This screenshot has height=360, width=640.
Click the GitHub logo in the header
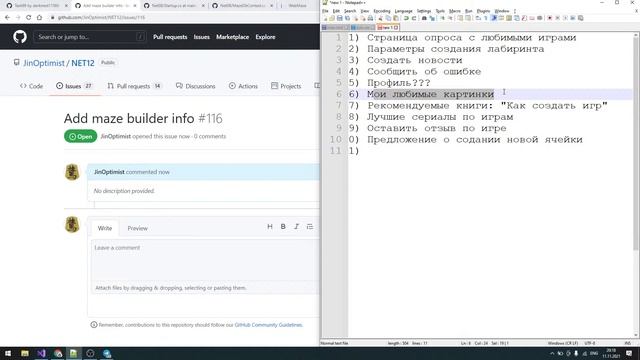click(x=20, y=37)
